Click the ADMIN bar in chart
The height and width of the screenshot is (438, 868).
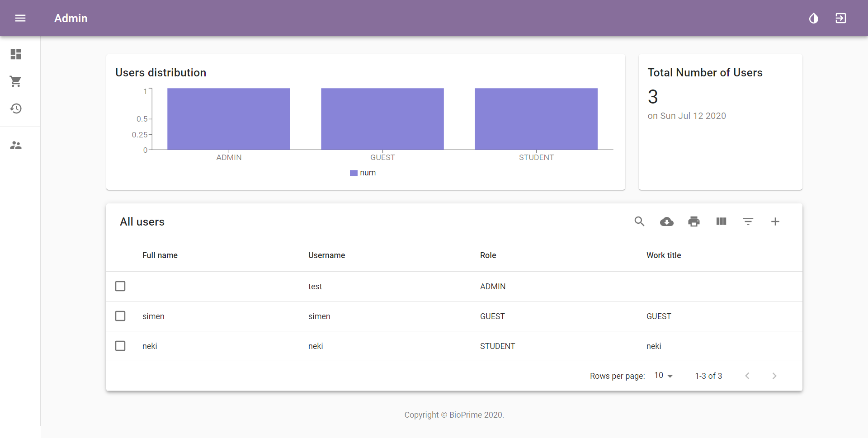[x=229, y=119]
